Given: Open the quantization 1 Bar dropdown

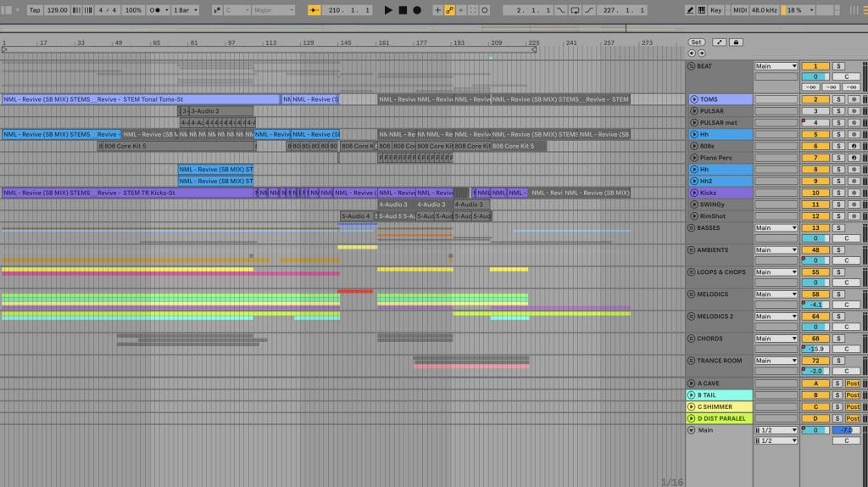Looking at the screenshot, I should pyautogui.click(x=186, y=10).
